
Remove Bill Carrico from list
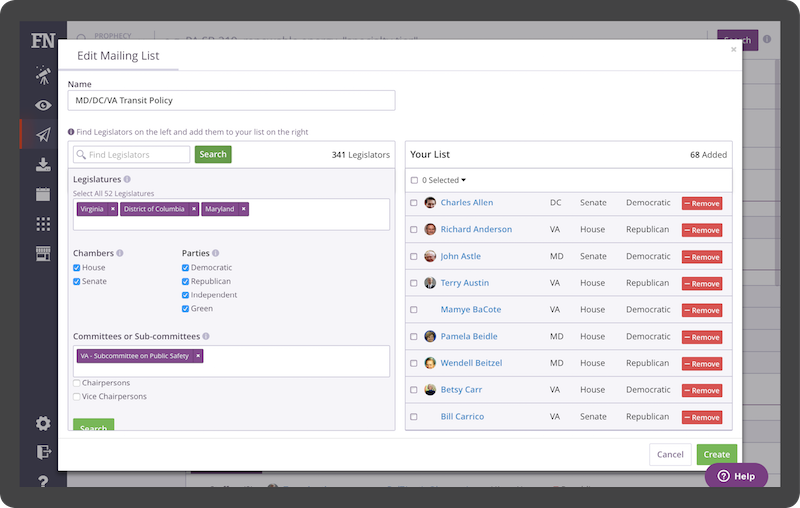pos(702,417)
